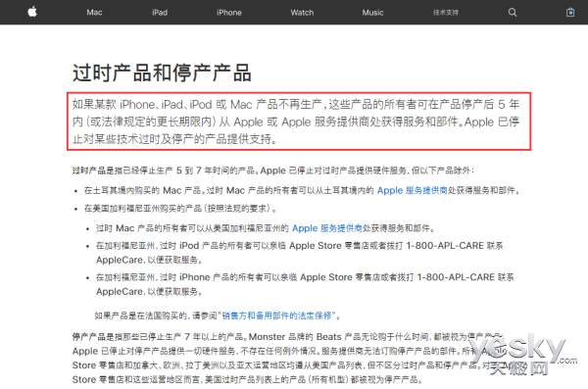Screen dimensions: 588x389
Task: Click the bullet mentioning 过时 iPod 产品
Action: 300,253
